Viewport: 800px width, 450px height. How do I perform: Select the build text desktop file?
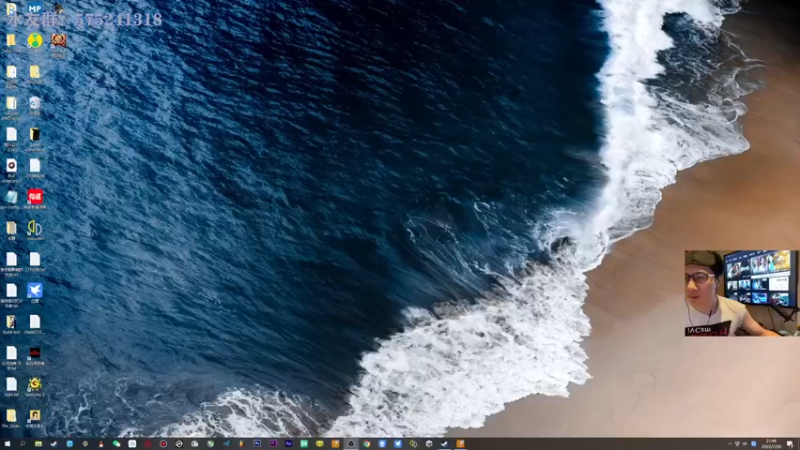coord(11,324)
